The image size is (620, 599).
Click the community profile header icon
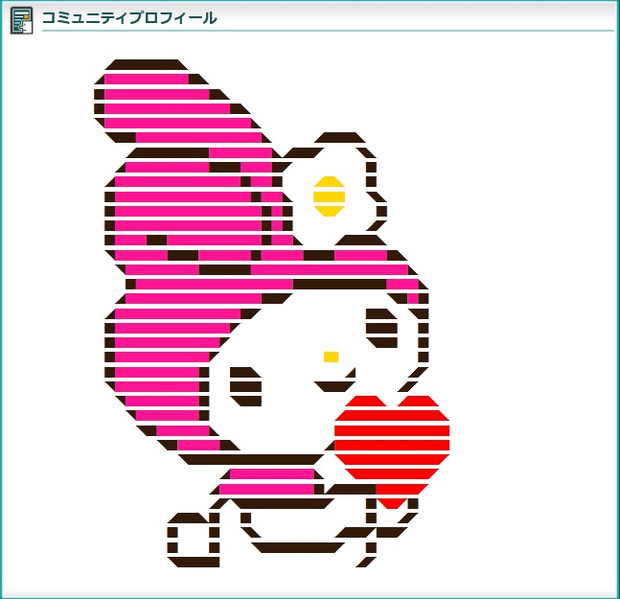click(x=21, y=21)
